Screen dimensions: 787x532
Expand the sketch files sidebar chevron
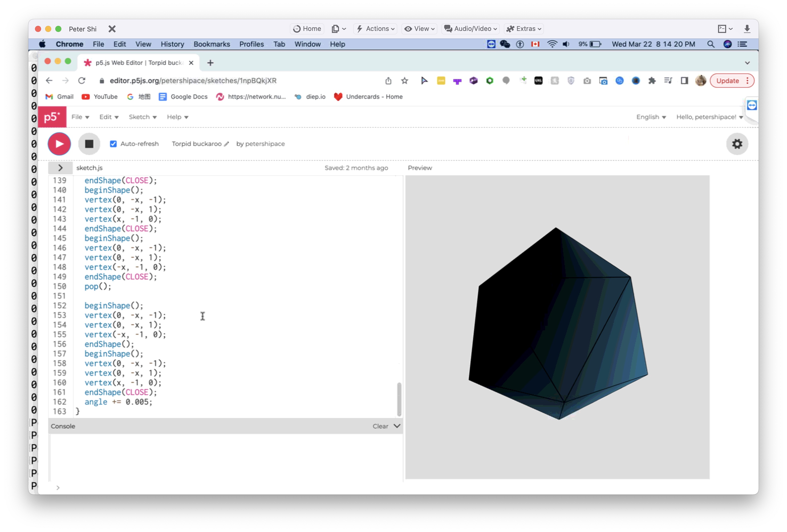click(60, 168)
